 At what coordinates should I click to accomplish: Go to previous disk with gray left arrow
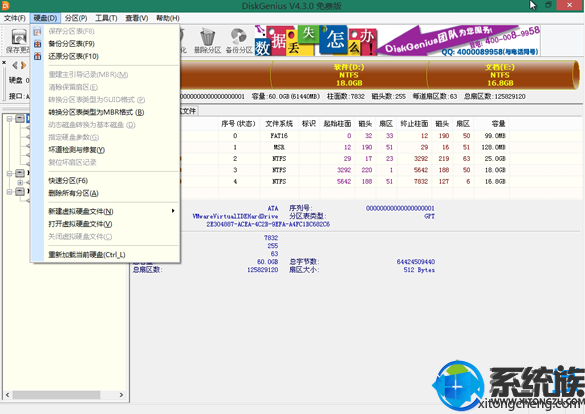[x=15, y=66]
